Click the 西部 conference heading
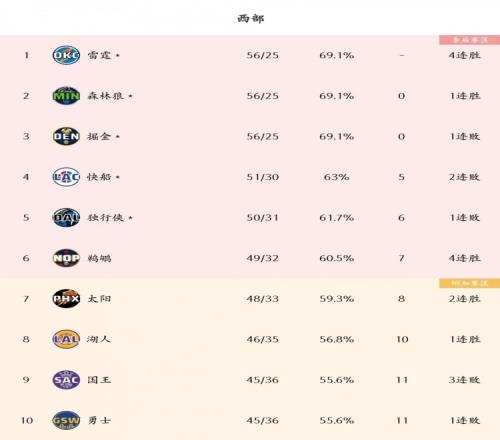This screenshot has width=500, height=440. 251,18
